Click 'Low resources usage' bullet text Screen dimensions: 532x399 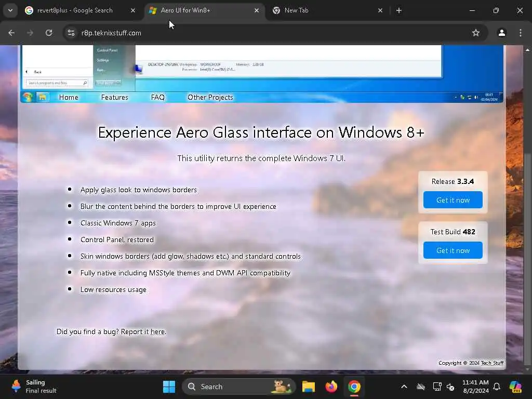point(113,289)
